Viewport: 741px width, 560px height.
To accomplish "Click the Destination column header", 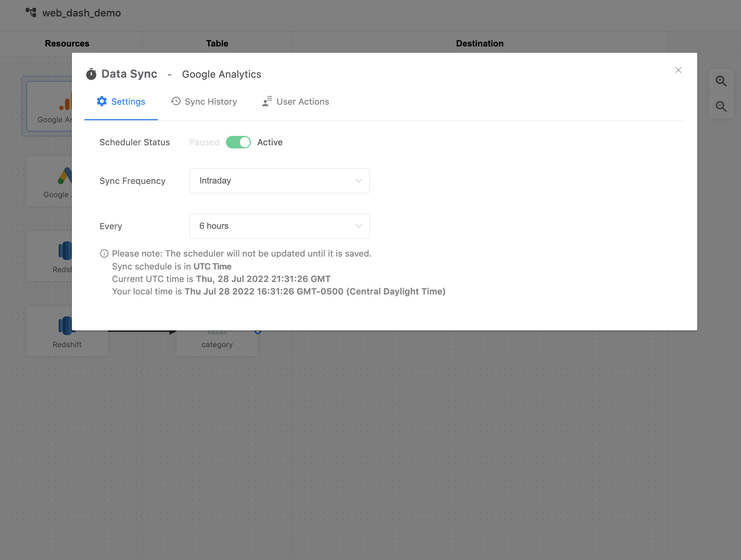I will (480, 43).
